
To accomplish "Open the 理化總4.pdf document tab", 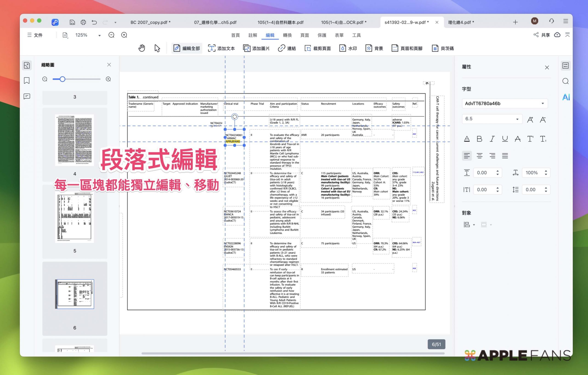I will [x=461, y=22].
